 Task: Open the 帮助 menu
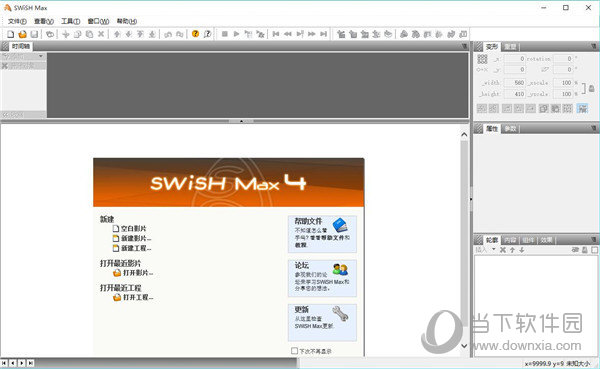tap(127, 21)
